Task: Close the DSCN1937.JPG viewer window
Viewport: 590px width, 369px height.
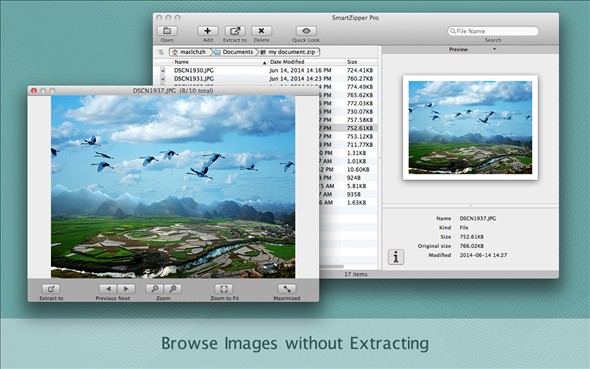Action: (34, 91)
